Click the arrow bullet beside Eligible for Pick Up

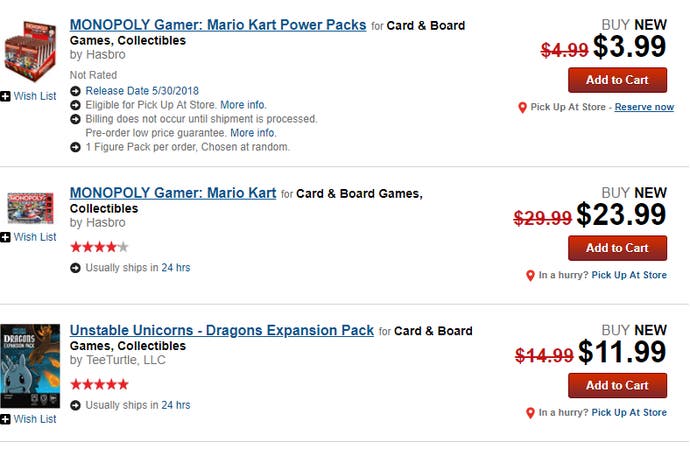[x=75, y=105]
